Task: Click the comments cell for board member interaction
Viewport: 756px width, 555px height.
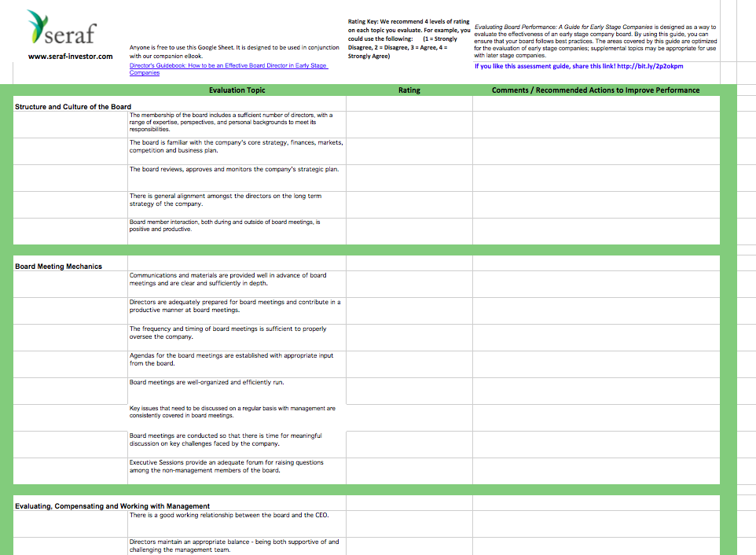Action: [x=596, y=231]
